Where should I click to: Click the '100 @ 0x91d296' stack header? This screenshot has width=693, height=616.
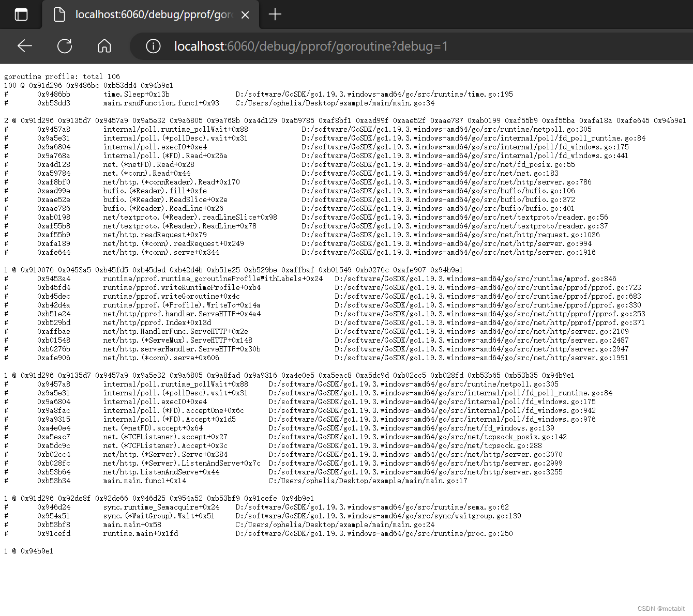coord(88,85)
